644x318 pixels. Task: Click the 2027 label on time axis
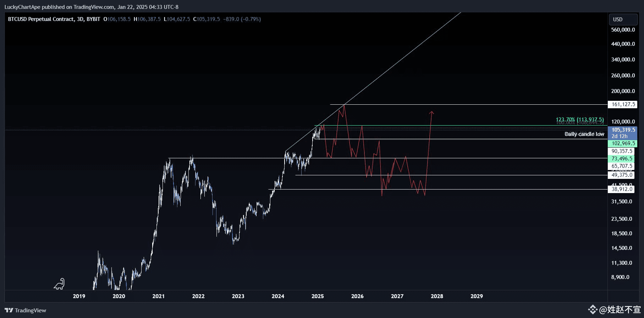[397, 296]
